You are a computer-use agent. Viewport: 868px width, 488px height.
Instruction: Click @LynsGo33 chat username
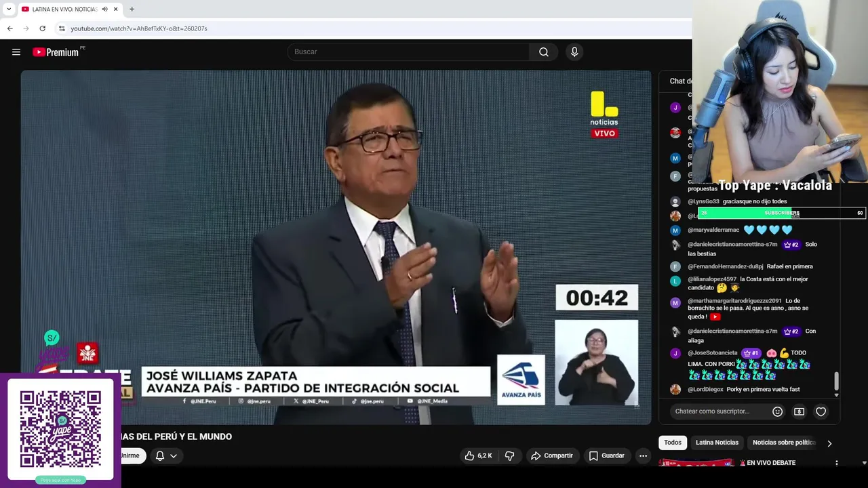tap(703, 202)
